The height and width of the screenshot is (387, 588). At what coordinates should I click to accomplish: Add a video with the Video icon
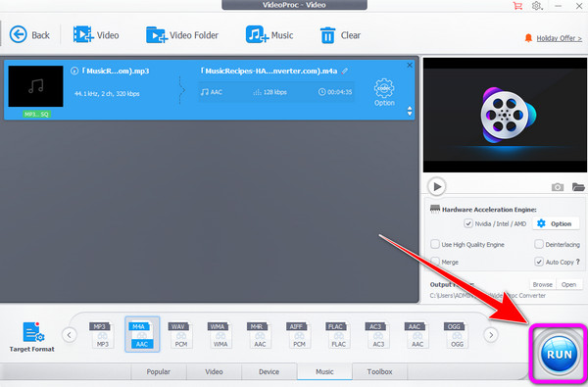pos(83,34)
